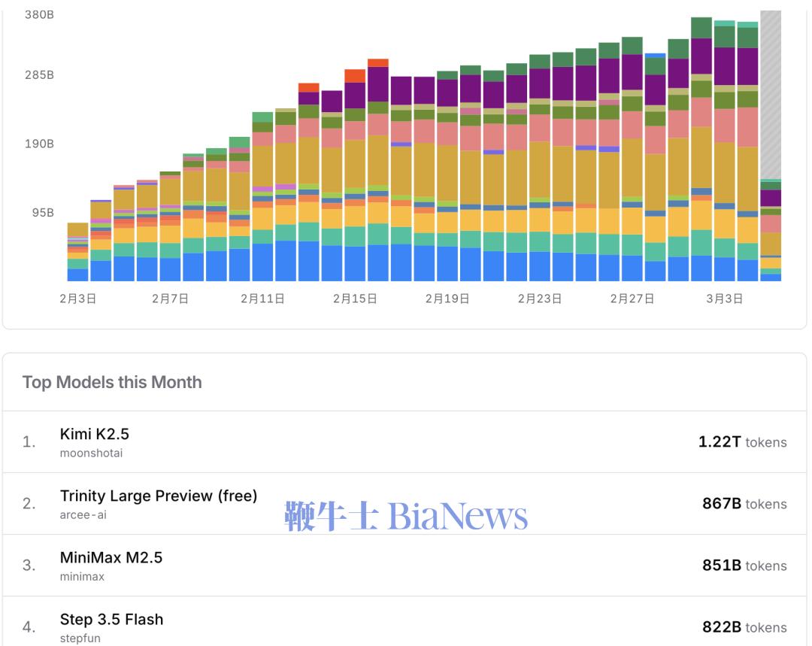Click the 822B tokens figure
This screenshot has width=812, height=646.
tap(744, 627)
